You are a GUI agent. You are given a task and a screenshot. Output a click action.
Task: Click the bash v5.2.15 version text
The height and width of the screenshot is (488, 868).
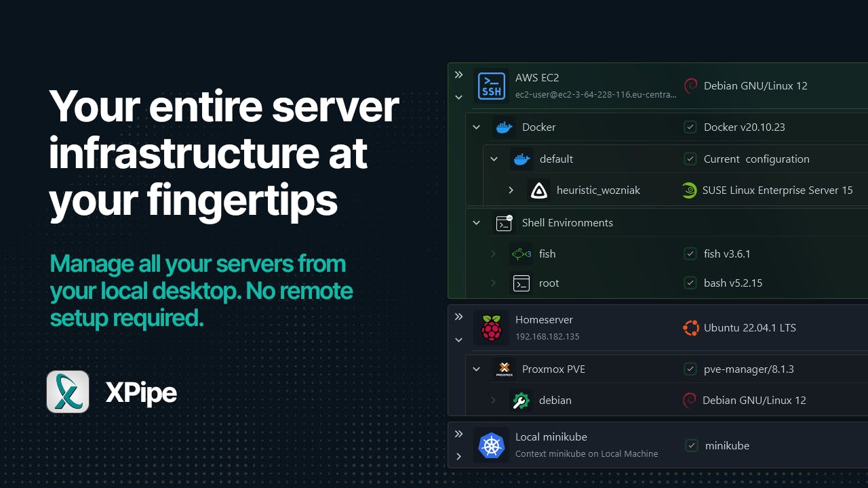pyautogui.click(x=733, y=283)
